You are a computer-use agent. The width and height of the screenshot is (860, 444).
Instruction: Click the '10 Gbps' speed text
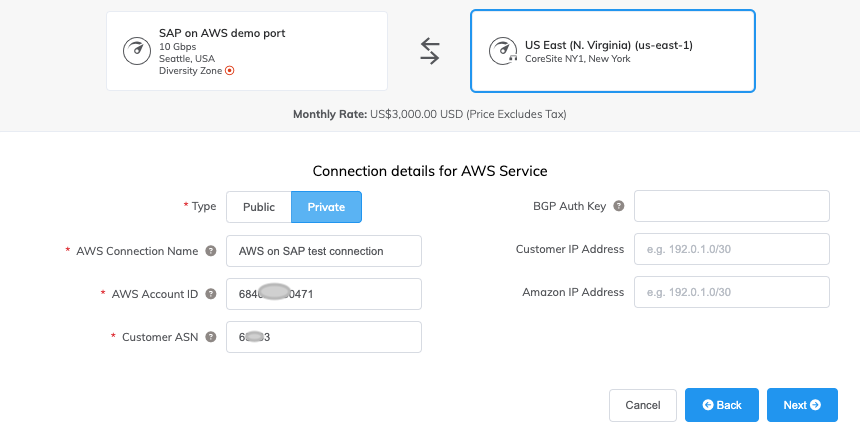click(x=177, y=47)
